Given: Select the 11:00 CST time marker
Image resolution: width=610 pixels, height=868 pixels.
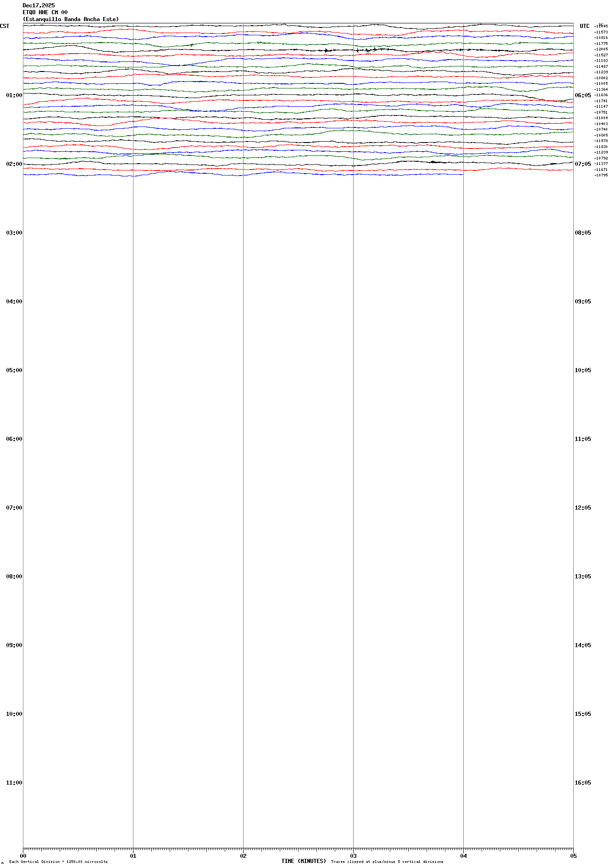Looking at the screenshot, I should coord(14,783).
